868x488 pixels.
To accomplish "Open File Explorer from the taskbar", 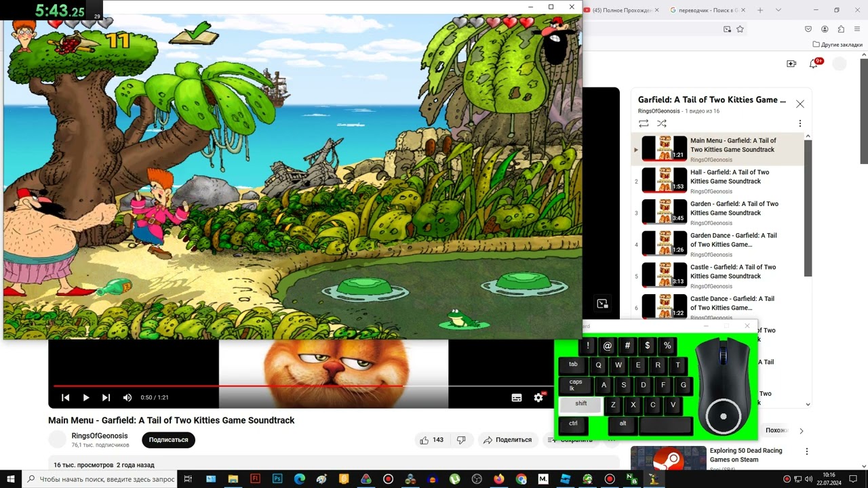I will pos(233,479).
